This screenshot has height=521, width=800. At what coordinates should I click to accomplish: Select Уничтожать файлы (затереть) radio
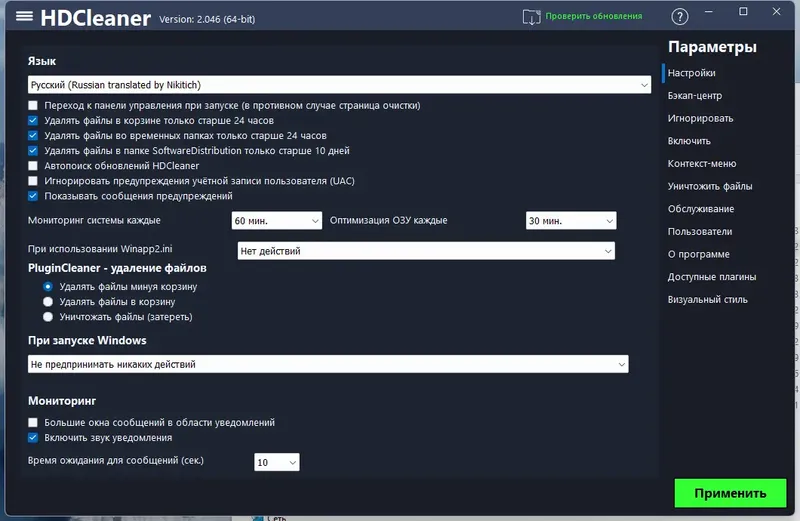click(x=48, y=317)
